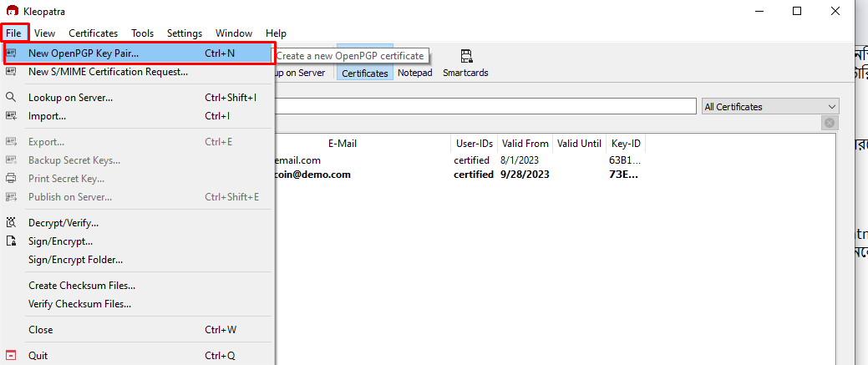This screenshot has height=365, width=868.
Task: Open the Certificates menu
Action: pyautogui.click(x=93, y=33)
